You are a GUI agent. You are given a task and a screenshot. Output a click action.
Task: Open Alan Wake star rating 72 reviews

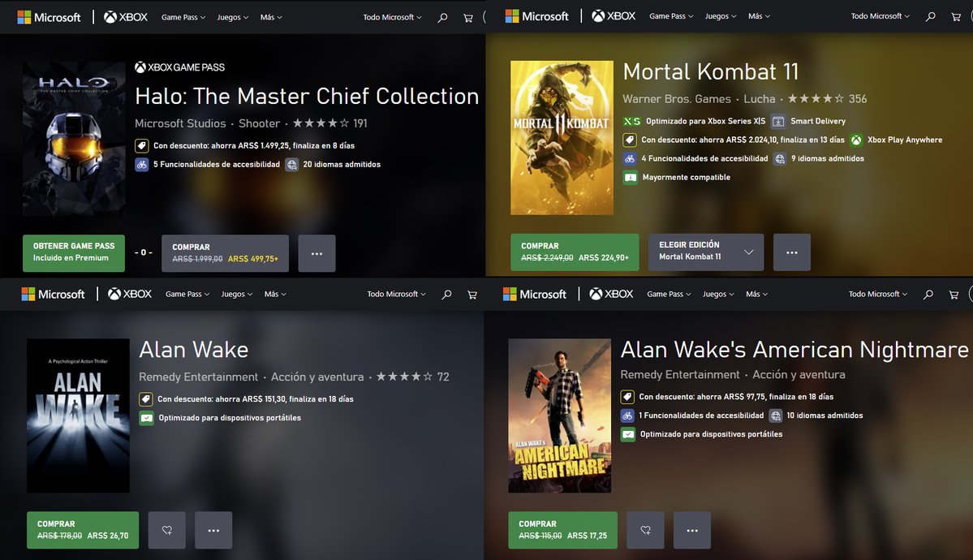413,377
